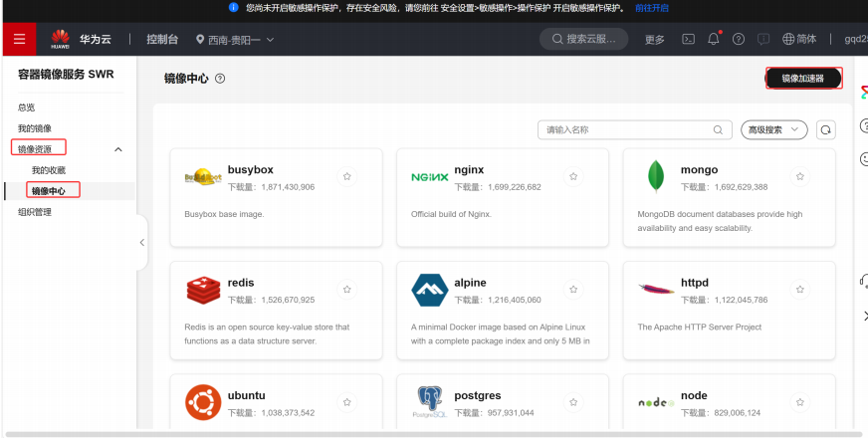Click the redis logo
The height and width of the screenshot is (438, 868).
tap(203, 291)
